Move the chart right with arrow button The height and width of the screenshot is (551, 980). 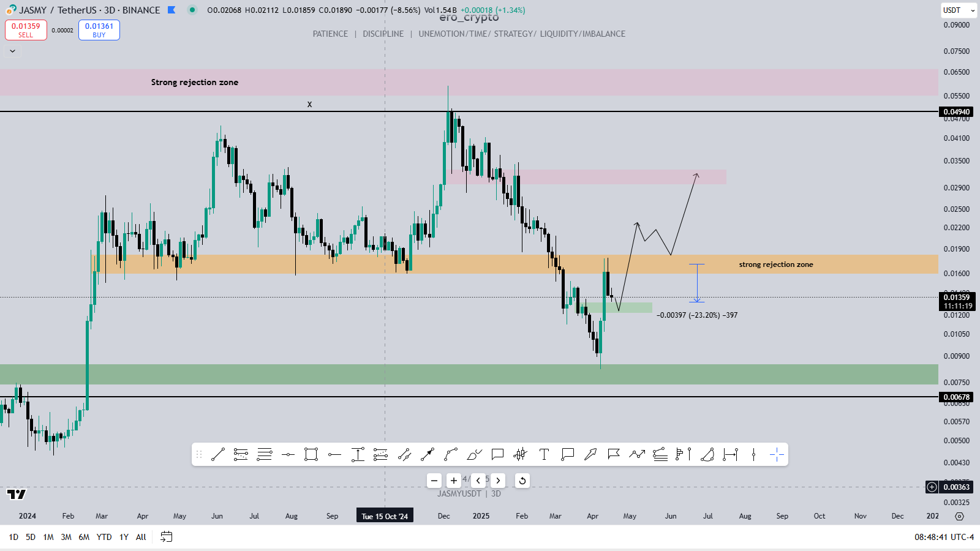tap(498, 481)
